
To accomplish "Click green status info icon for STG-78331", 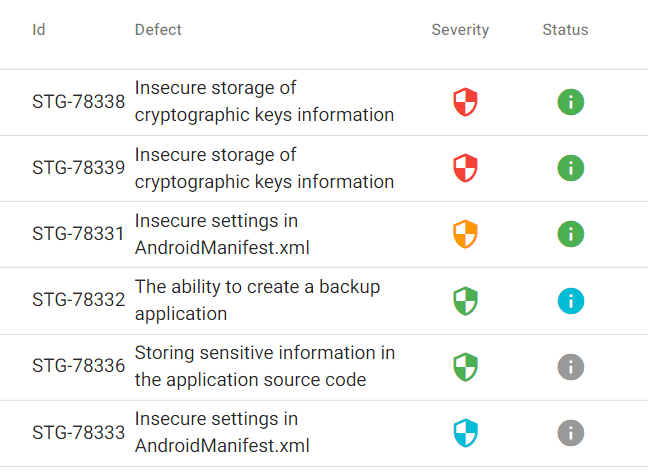I will pyautogui.click(x=571, y=234).
